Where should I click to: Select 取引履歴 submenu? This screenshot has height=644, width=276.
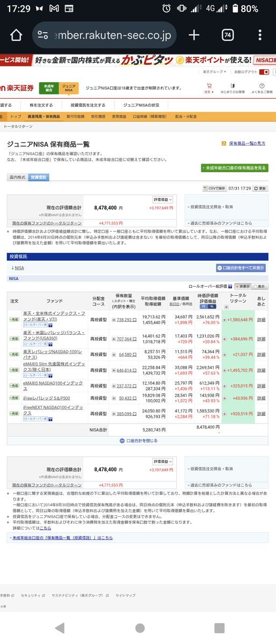click(x=98, y=116)
